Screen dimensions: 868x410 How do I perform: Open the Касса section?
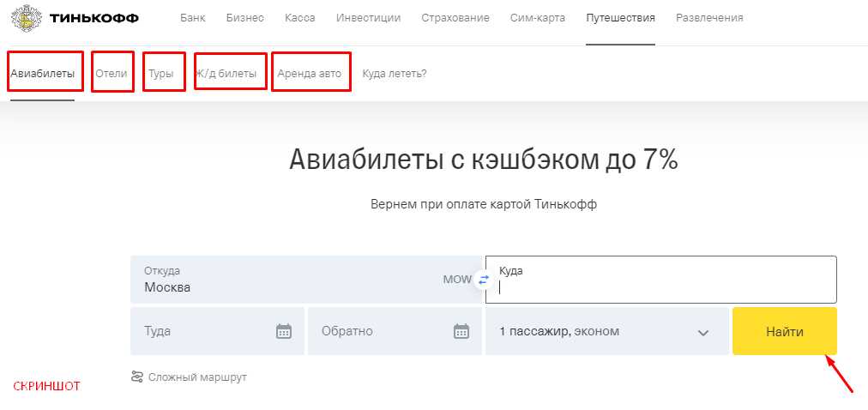point(300,18)
